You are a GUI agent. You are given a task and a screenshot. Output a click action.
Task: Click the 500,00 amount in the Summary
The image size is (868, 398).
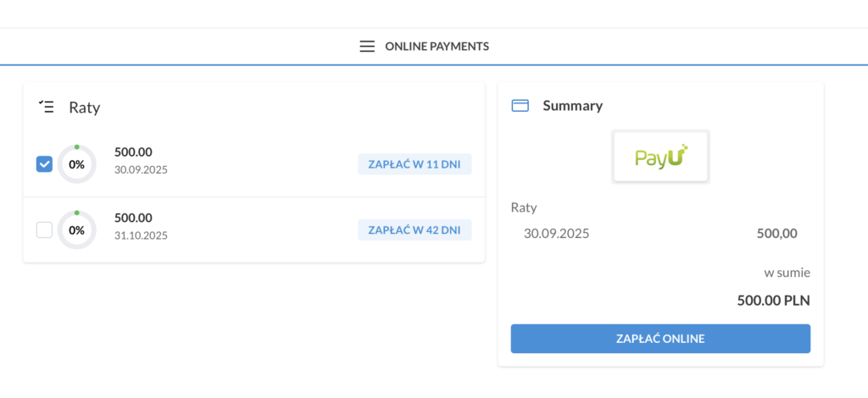(x=777, y=233)
